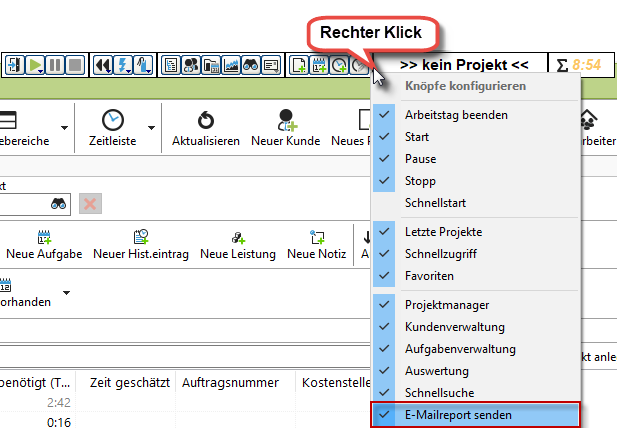Open Letzte Projekte rewind icon
Viewport: 617px width, 428px height.
coord(104,65)
